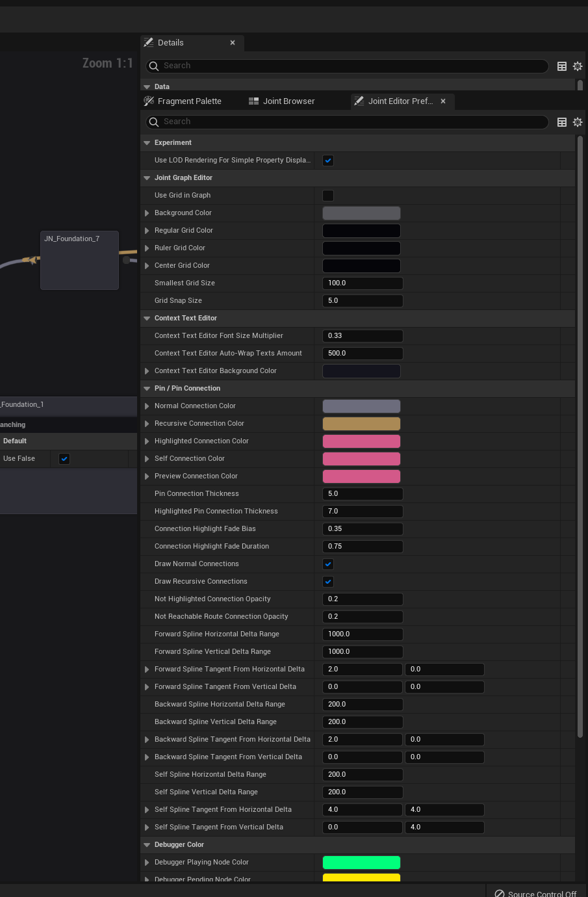Disable Draw Normal Connections checkbox
This screenshot has height=897, width=588.
pyautogui.click(x=328, y=564)
